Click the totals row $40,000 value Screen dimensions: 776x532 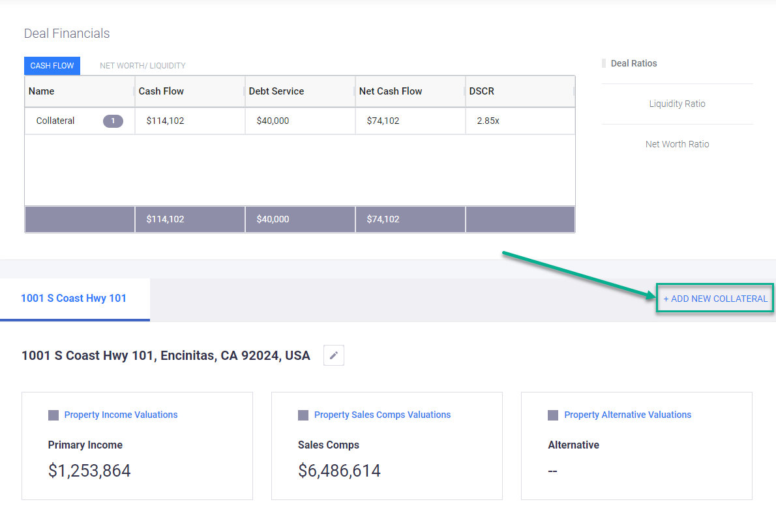click(x=273, y=219)
